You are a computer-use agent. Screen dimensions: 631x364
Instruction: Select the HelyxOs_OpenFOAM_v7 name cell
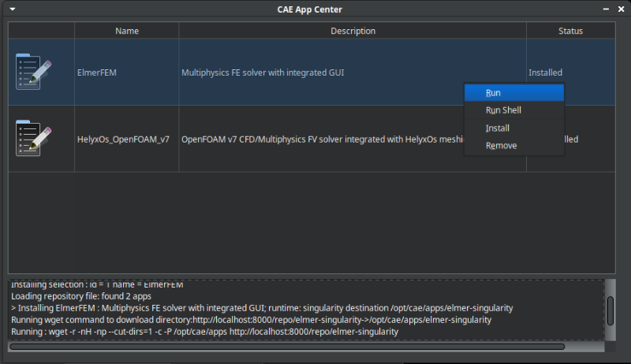pos(127,139)
